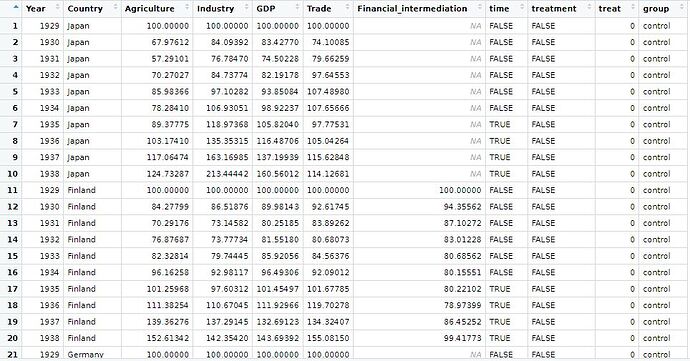Click Industry value 73.14582

[x=229, y=223]
